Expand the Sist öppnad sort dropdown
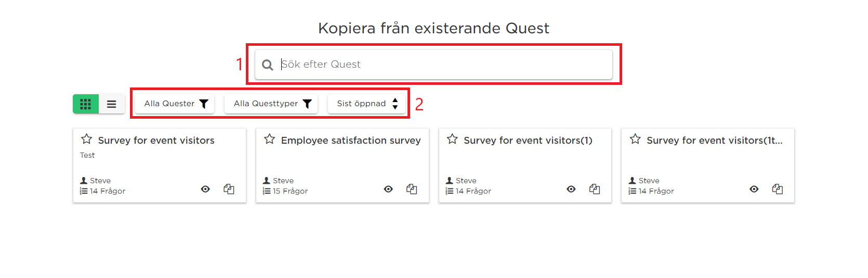The image size is (868, 278). (366, 104)
